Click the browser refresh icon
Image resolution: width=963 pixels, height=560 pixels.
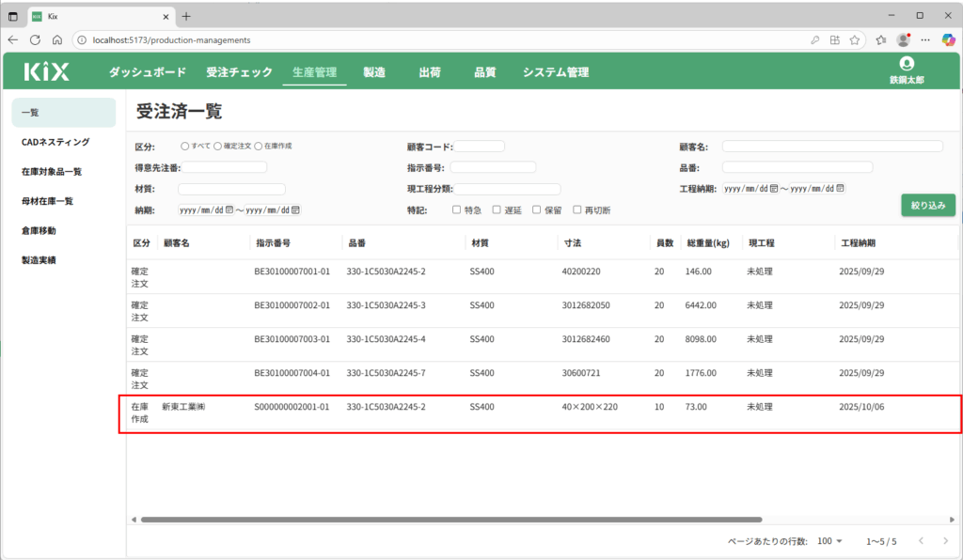click(35, 40)
